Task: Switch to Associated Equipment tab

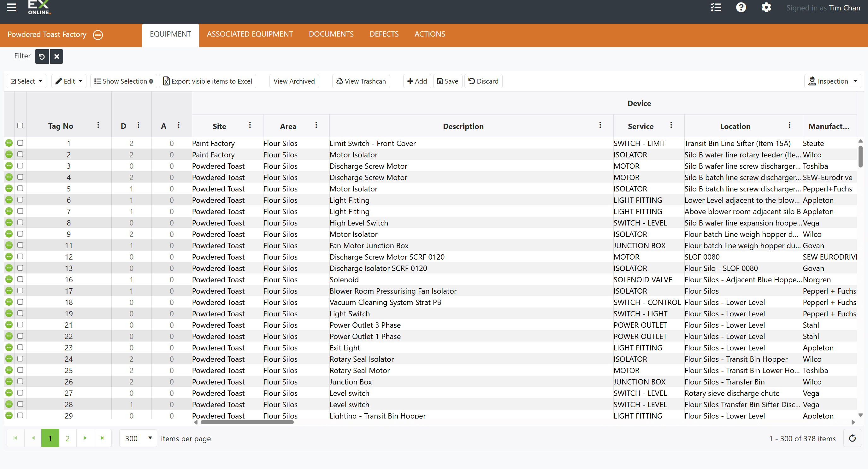Action: 250,34
